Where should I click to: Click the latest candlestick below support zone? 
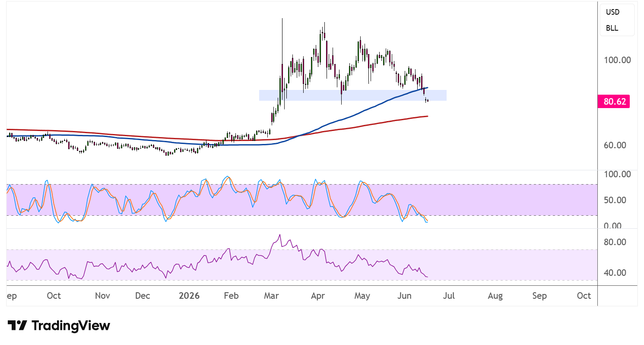(427, 101)
